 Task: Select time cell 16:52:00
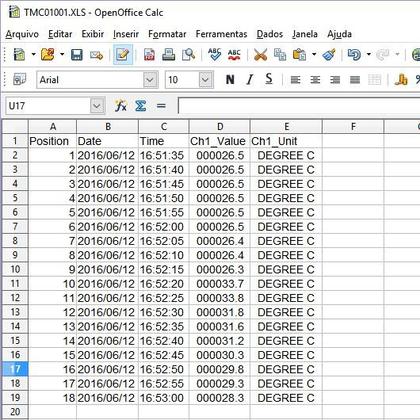[164, 227]
